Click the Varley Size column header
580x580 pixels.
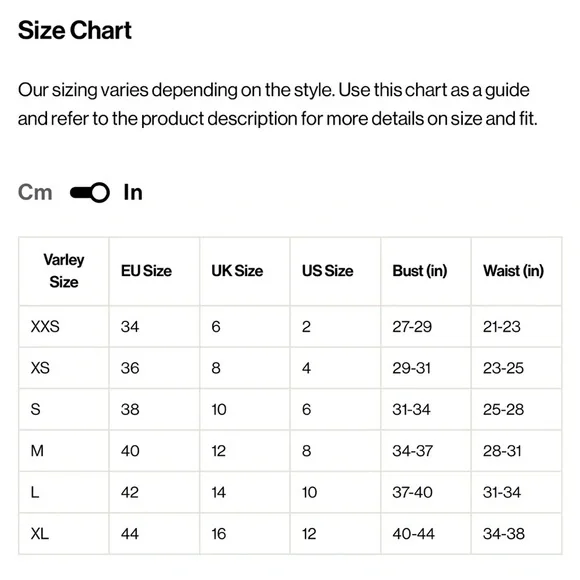click(x=64, y=271)
